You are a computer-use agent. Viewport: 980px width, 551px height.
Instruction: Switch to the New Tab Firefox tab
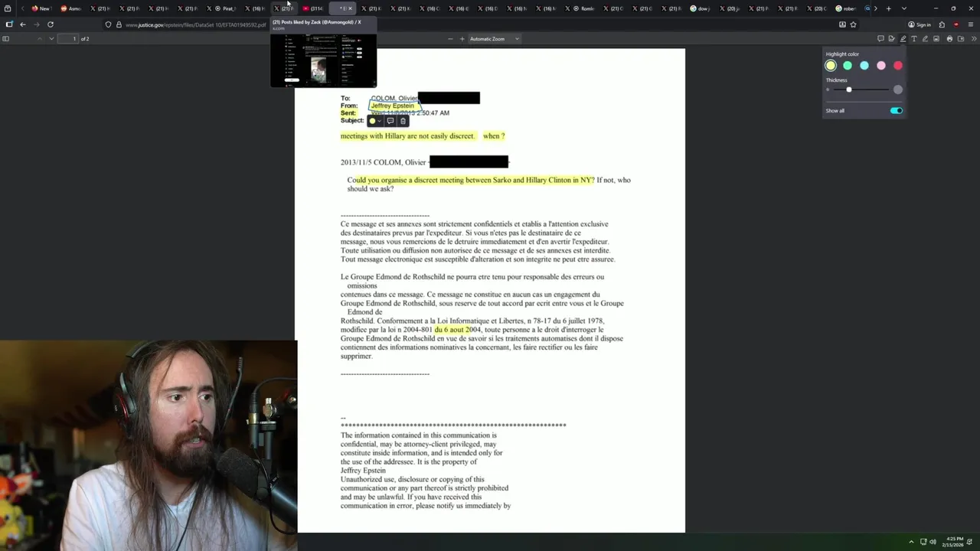pyautogui.click(x=41, y=8)
